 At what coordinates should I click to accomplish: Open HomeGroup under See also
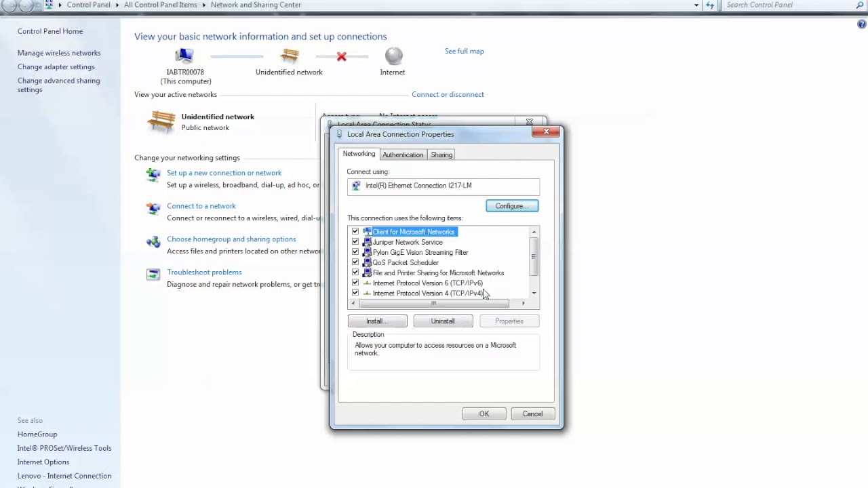pos(37,434)
